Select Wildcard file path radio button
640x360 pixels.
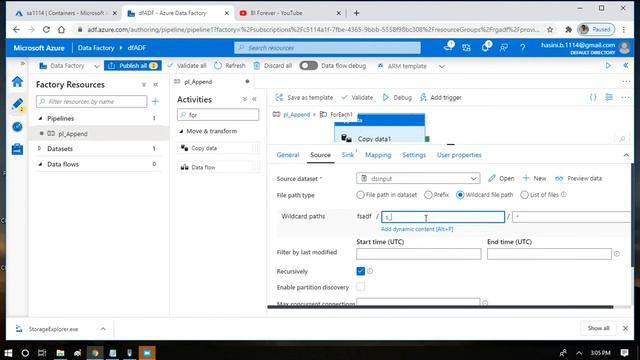coord(460,195)
